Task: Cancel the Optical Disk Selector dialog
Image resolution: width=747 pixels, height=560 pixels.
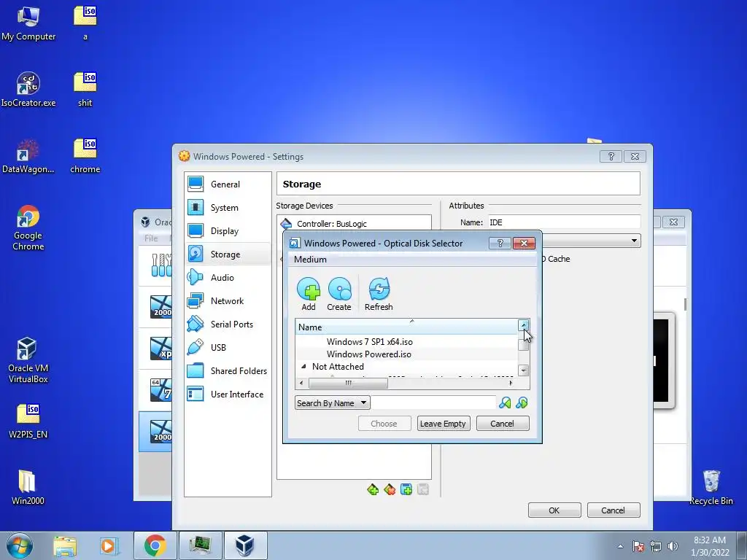Action: tap(502, 424)
